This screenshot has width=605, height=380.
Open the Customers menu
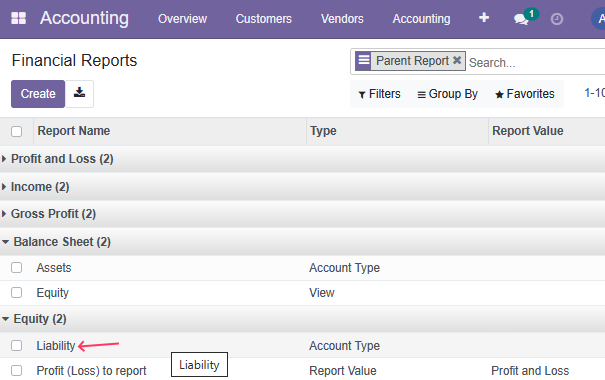[264, 19]
